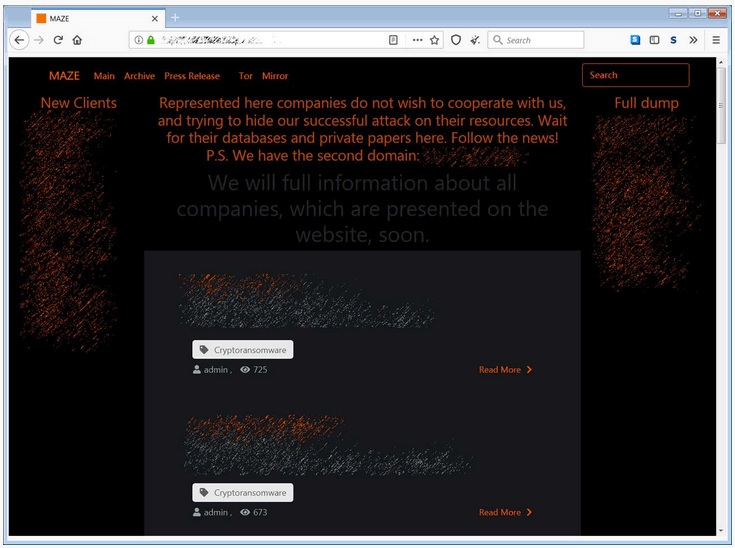The width and height of the screenshot is (735, 548).
Task: Click the vertical scrollbar down arrow
Action: tap(722, 530)
